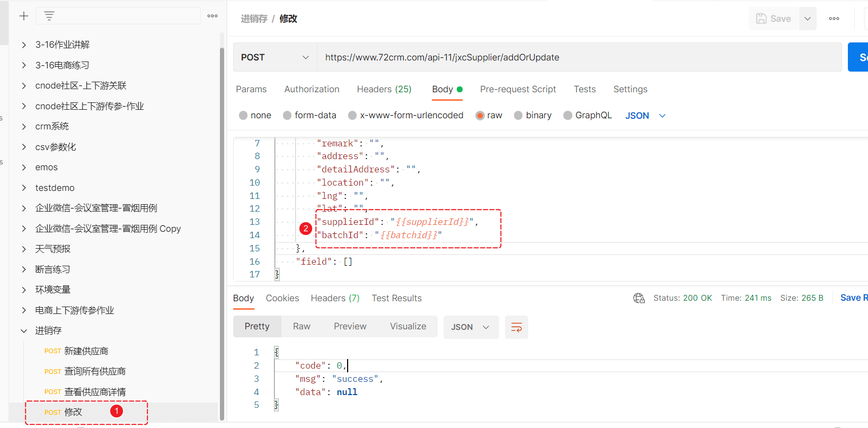This screenshot has width=868, height=428.
Task: Toggle the response word wrap icon
Action: click(x=517, y=327)
